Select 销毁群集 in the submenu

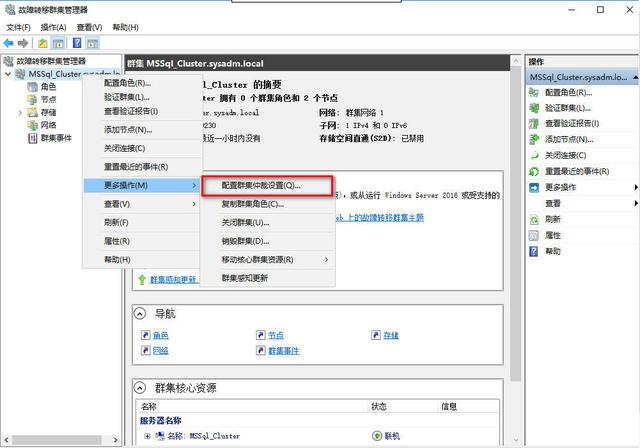(x=245, y=241)
